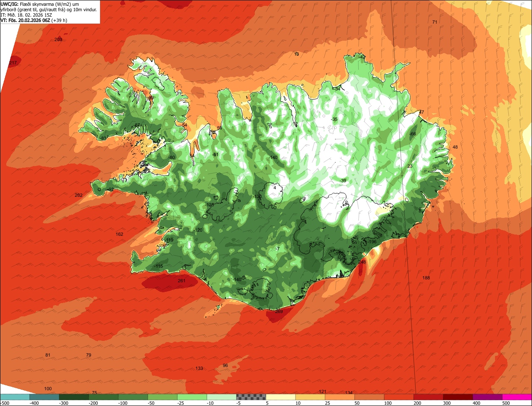
Task: Click the sea value 81
Action: tap(48, 355)
